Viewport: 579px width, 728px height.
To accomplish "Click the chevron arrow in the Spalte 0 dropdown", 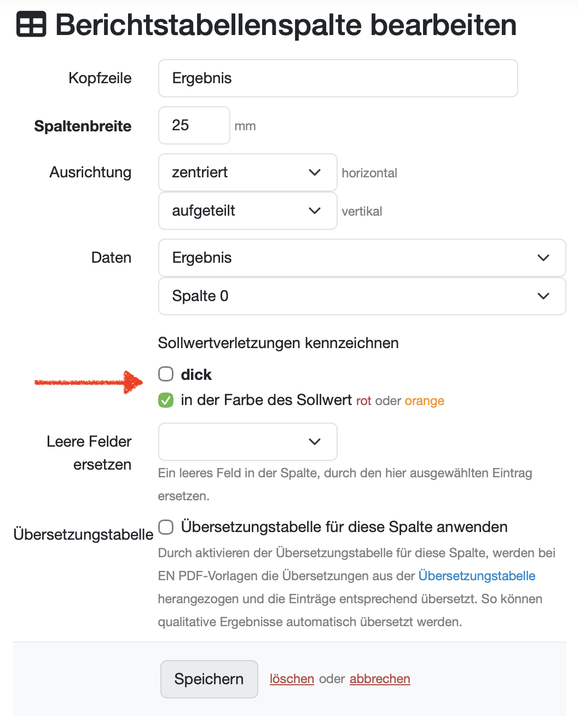I will [543, 296].
